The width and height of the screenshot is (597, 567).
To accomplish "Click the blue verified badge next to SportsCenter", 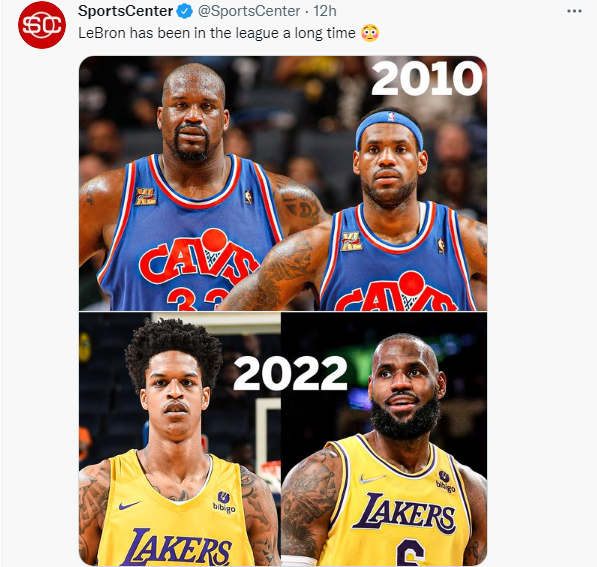I will coord(185,11).
